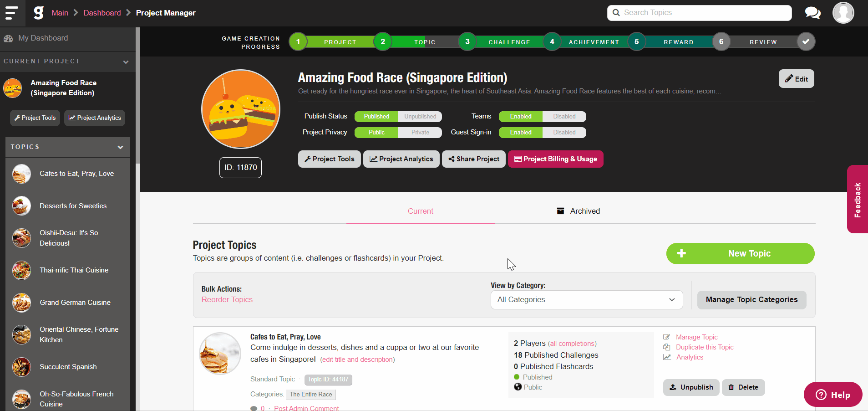
Task: Click the Thai-rrific Thai Cuisine sidebar thumbnail
Action: pyautogui.click(x=21, y=270)
